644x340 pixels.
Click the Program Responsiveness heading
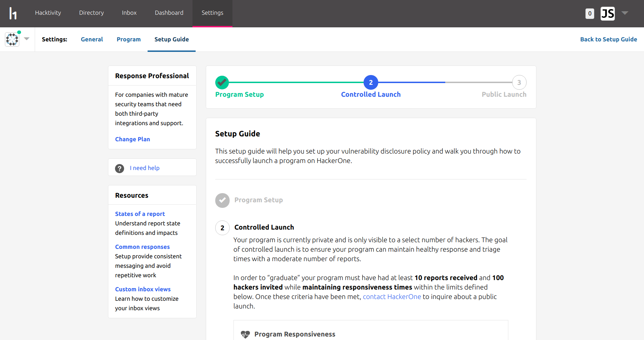click(x=295, y=334)
